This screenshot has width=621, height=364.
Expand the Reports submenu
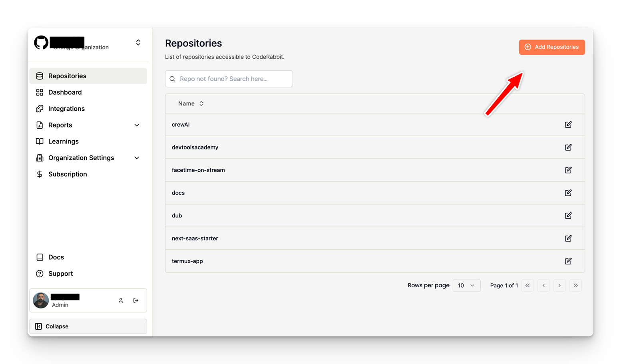(137, 125)
